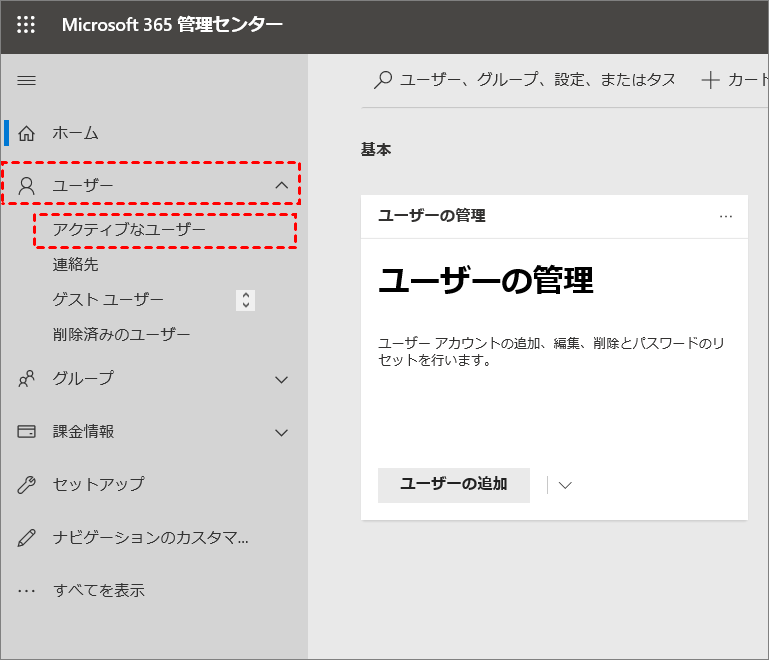Open the ユーザー menu item
This screenshot has width=769, height=660.
[x=83, y=186]
